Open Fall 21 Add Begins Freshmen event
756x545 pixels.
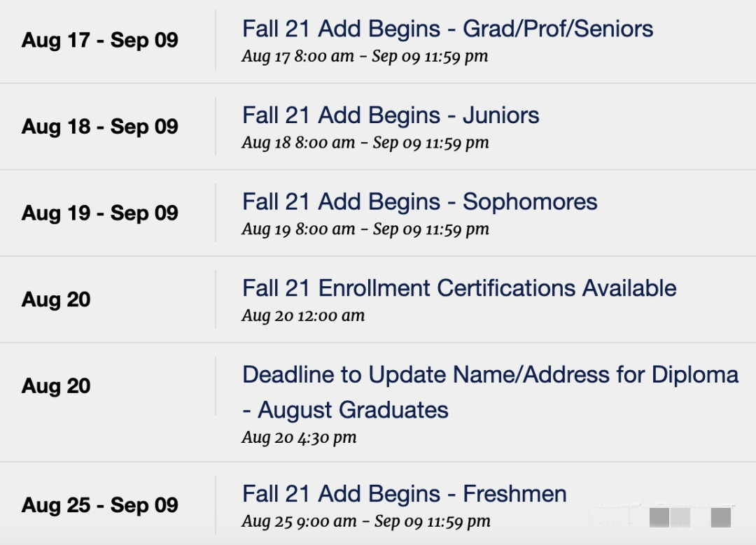(x=404, y=494)
